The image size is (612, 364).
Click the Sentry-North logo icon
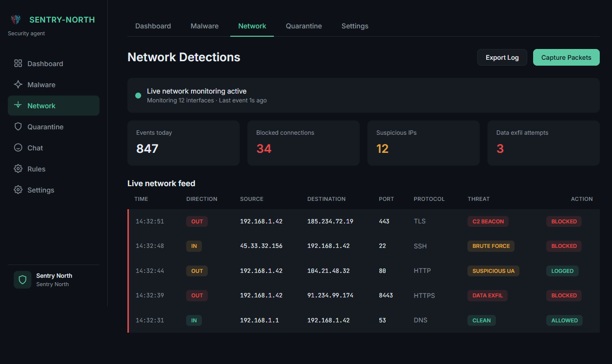coord(16,20)
